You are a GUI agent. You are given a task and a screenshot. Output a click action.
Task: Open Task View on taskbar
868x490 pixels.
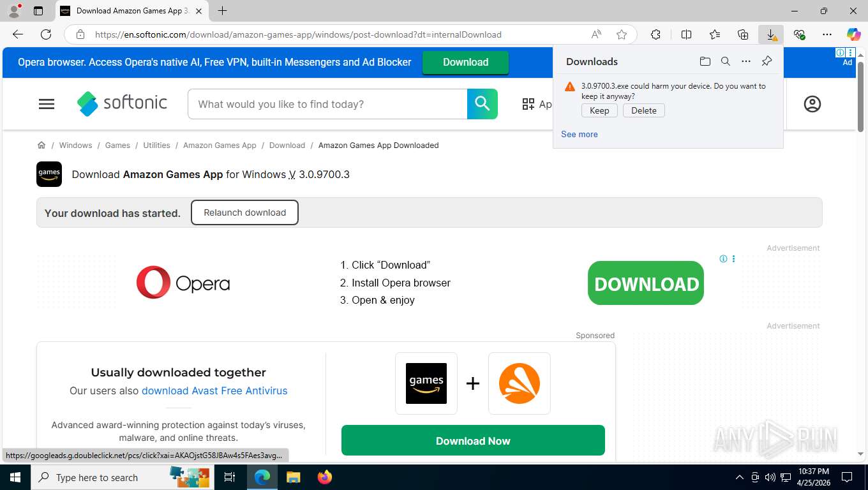(x=230, y=477)
